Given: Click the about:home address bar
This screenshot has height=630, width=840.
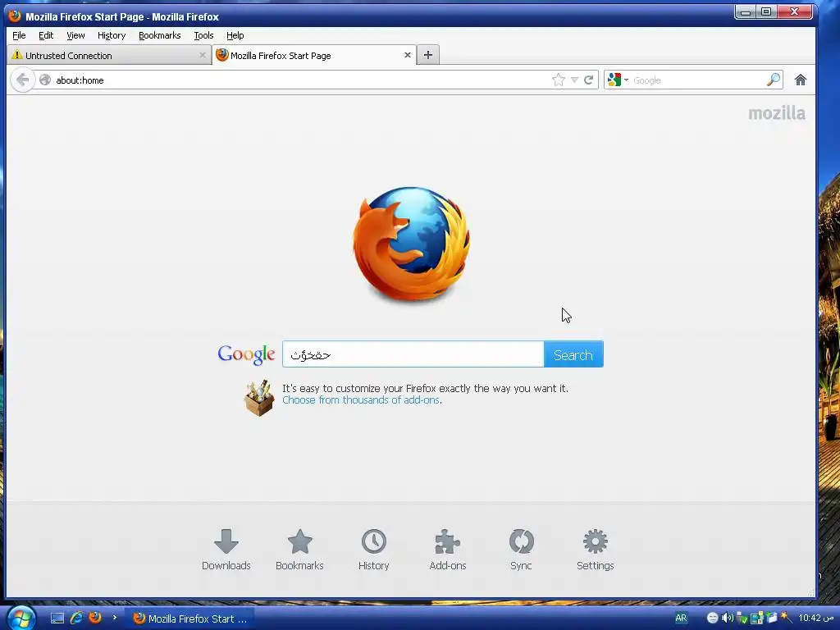Looking at the screenshot, I should 300,80.
